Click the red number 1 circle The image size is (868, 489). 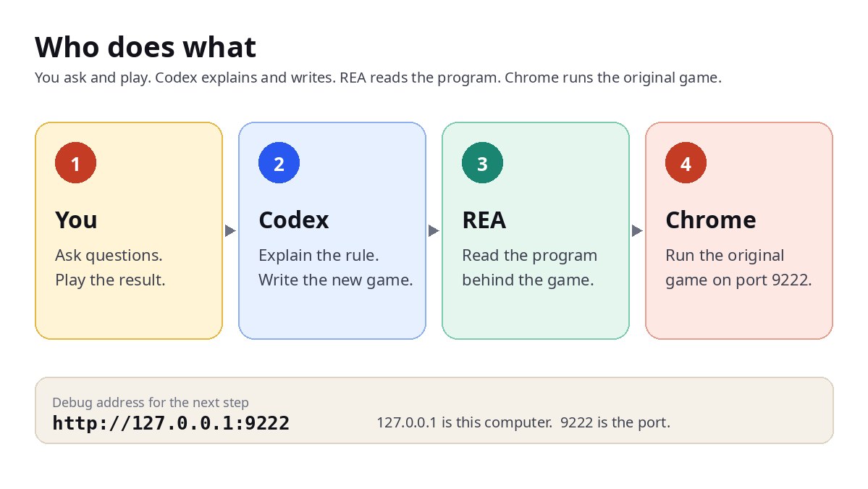point(76,163)
